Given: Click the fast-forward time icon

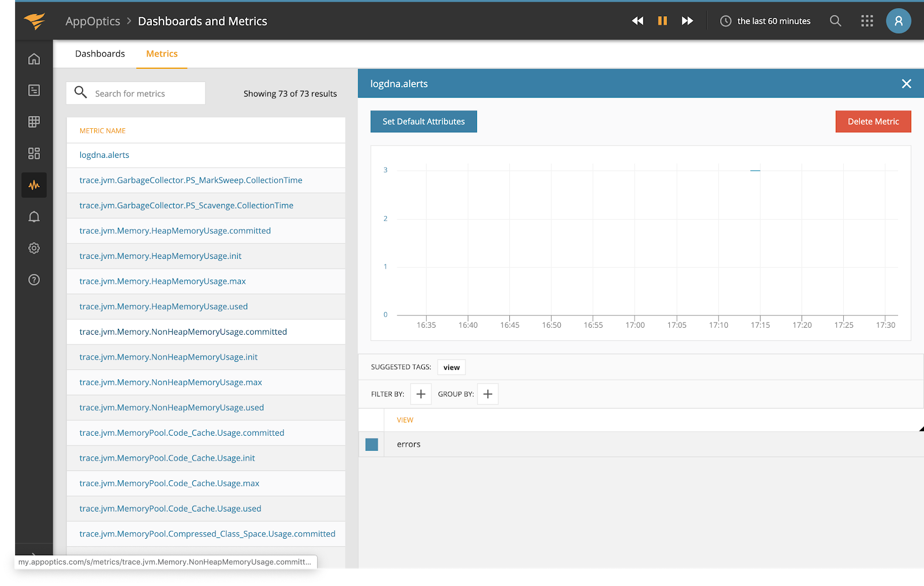Looking at the screenshot, I should (687, 21).
